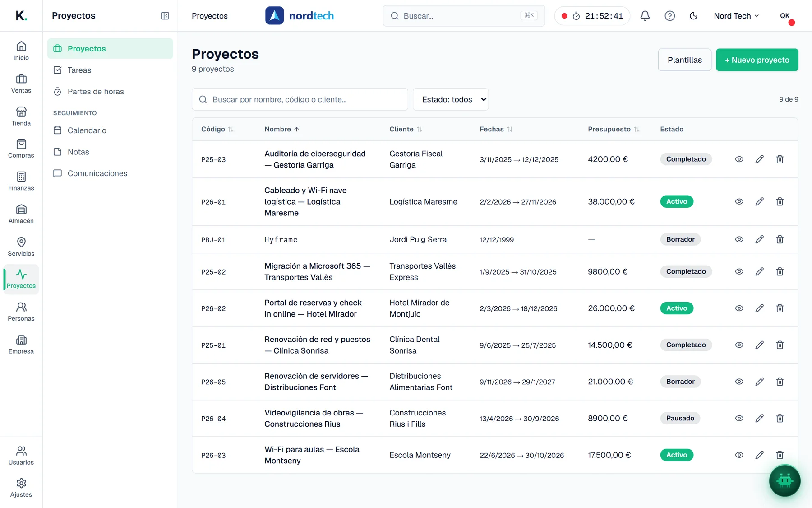Toggle dark mode moon icon
The height and width of the screenshot is (508, 812).
coord(694,16)
